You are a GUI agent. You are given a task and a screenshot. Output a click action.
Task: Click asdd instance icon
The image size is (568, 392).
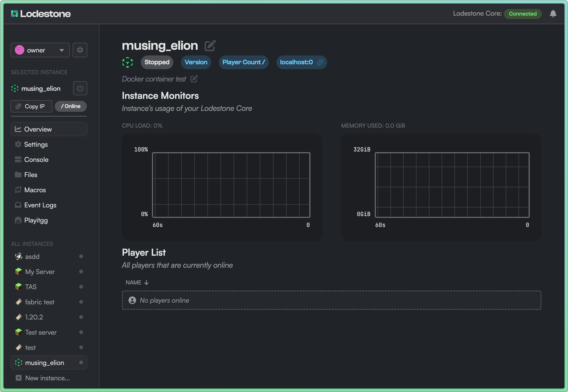tap(18, 256)
